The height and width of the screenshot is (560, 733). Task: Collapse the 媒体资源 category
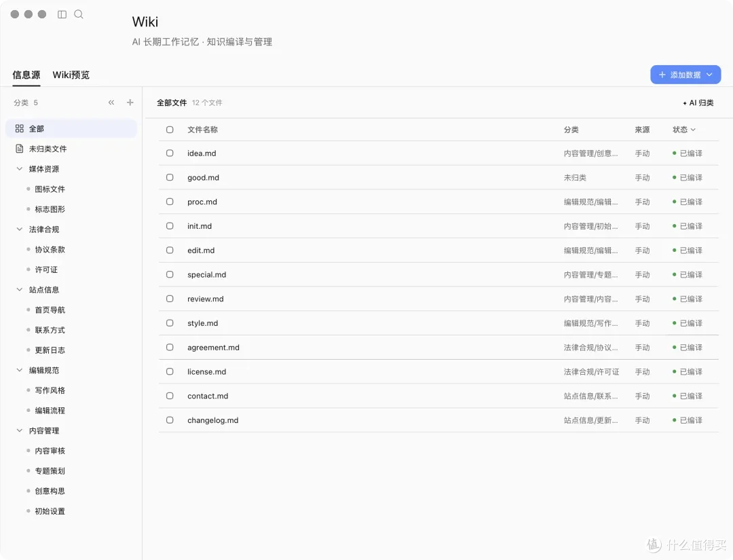(x=20, y=169)
